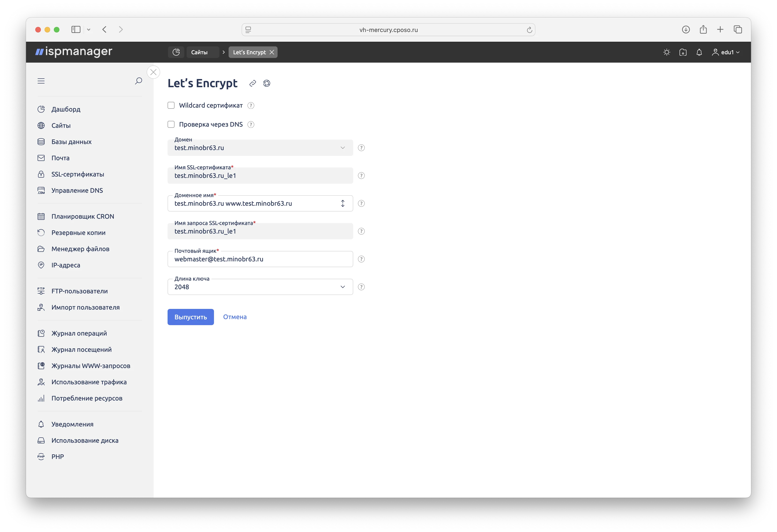Show help for Домен field
The height and width of the screenshot is (532, 777).
(361, 148)
